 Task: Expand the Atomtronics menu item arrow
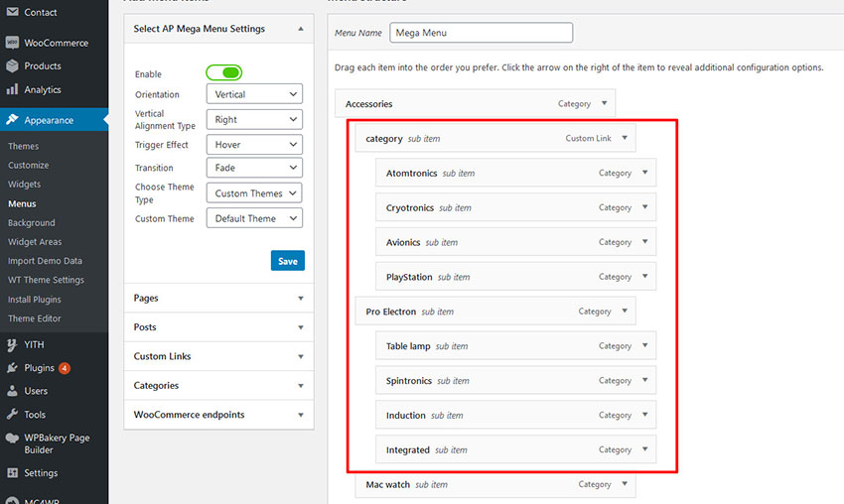click(645, 173)
